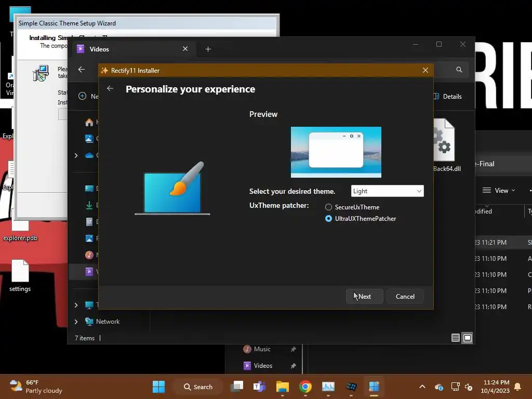Click the taskbar Search box

[x=198, y=387]
